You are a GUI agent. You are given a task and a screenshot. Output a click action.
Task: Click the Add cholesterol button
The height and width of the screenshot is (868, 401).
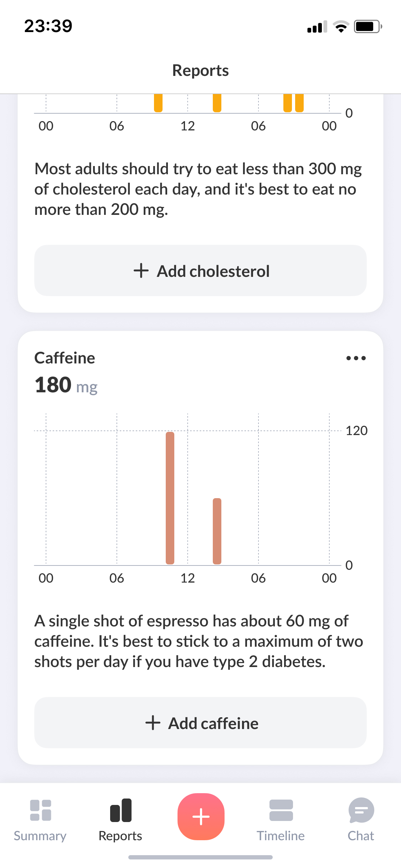200,270
